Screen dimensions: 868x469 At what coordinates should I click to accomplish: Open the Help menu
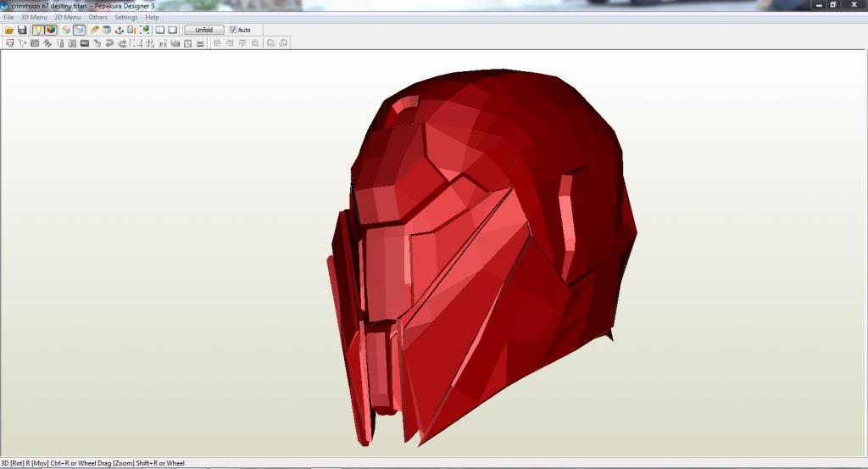coord(152,17)
